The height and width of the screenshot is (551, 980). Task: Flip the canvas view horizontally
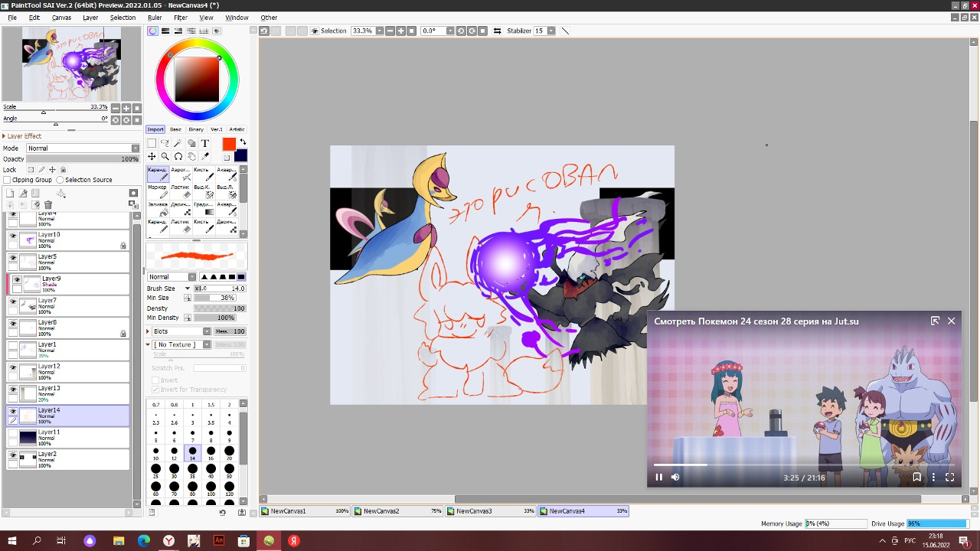[x=498, y=31]
